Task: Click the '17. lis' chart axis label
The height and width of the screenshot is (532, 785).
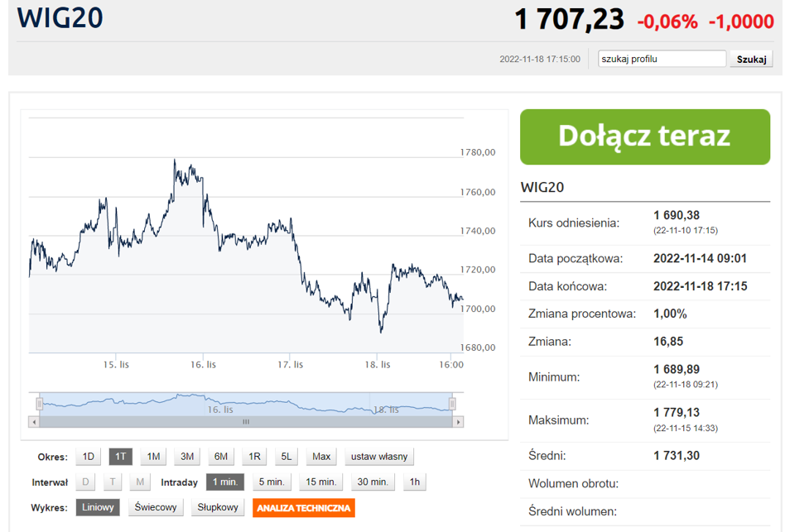Action: [291, 365]
